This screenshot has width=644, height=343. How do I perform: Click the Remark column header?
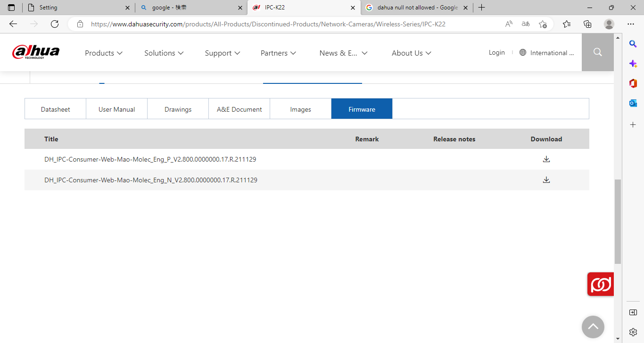(367, 139)
